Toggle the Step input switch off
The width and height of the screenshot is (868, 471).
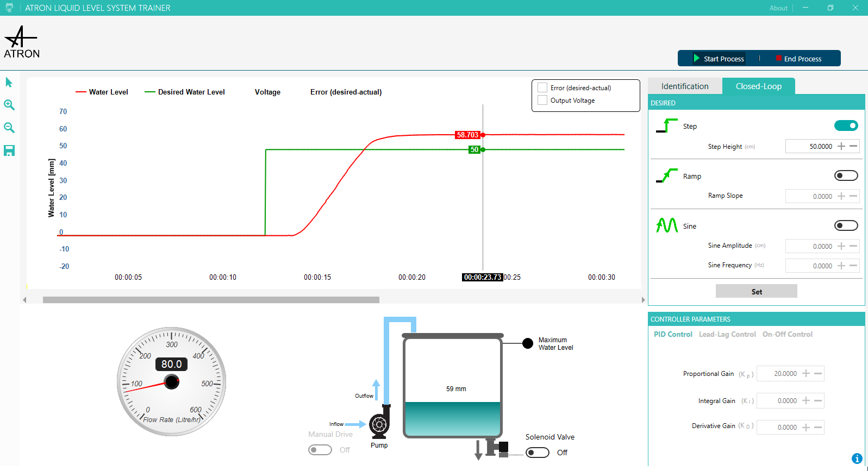[846, 125]
